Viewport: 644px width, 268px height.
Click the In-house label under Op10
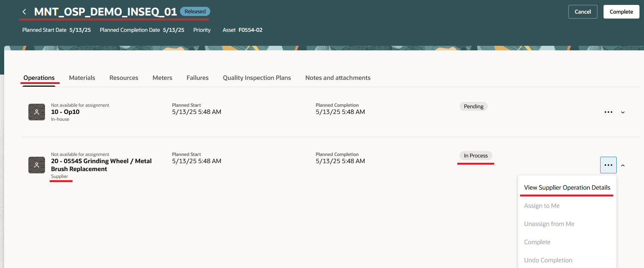(x=60, y=119)
